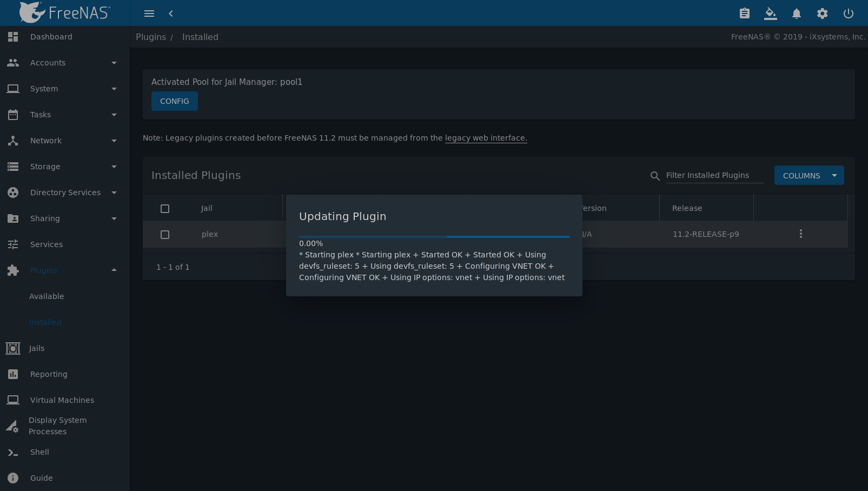The height and width of the screenshot is (491, 868).
Task: Open the task manager clipboard icon
Action: (744, 13)
